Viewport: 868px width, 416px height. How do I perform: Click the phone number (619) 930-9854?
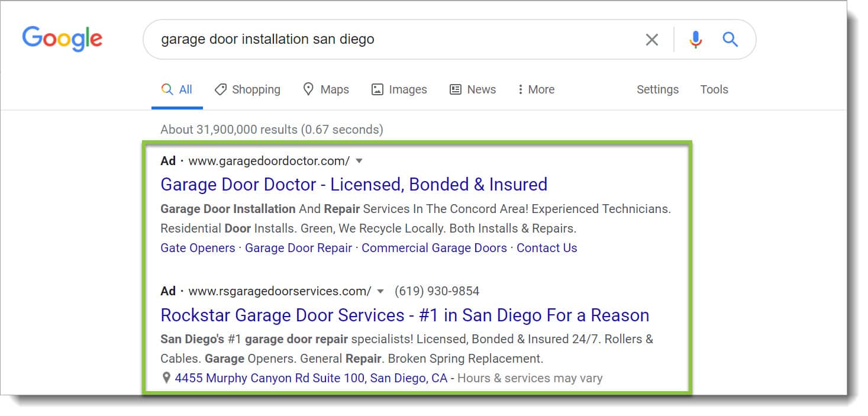(x=437, y=291)
